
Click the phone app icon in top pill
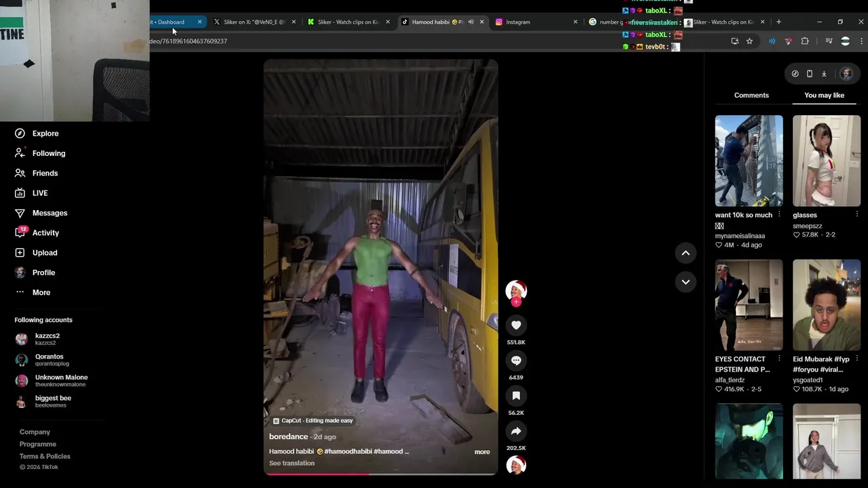tap(810, 74)
